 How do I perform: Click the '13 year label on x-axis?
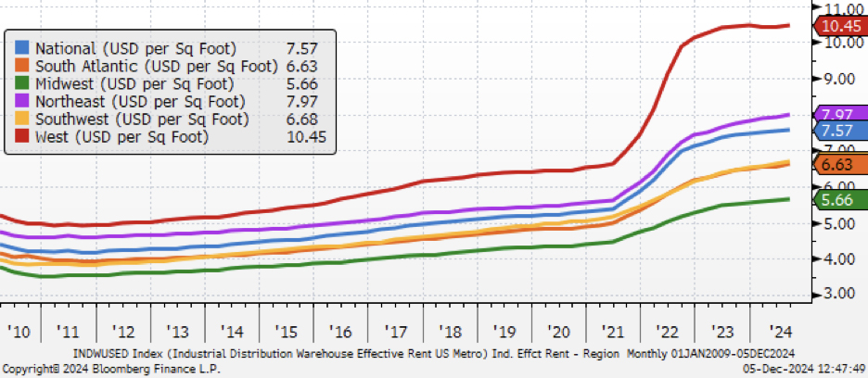(177, 332)
